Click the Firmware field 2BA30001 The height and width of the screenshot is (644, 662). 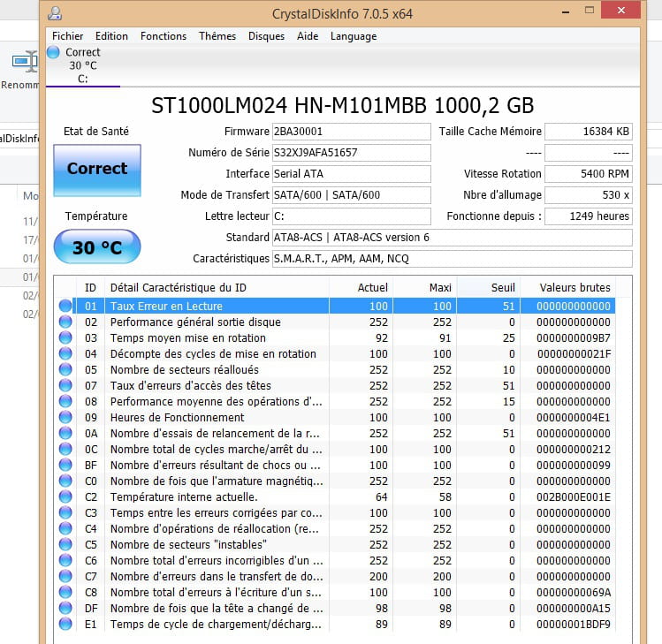351,132
